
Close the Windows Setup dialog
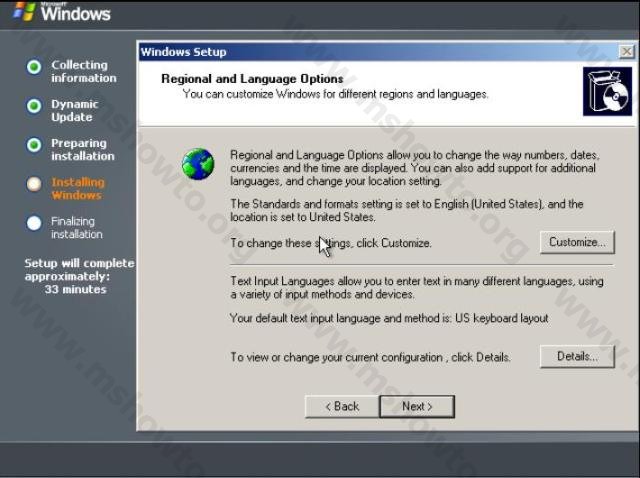[x=627, y=51]
